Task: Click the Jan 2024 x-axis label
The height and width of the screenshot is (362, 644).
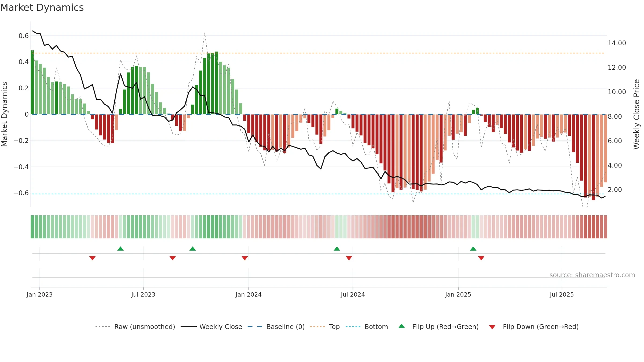Action: [249, 294]
